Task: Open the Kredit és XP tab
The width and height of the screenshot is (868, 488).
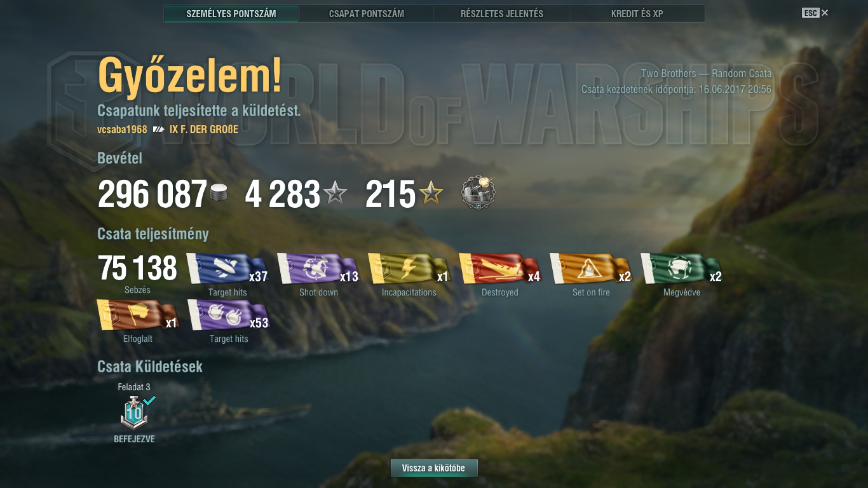Action: (x=637, y=13)
